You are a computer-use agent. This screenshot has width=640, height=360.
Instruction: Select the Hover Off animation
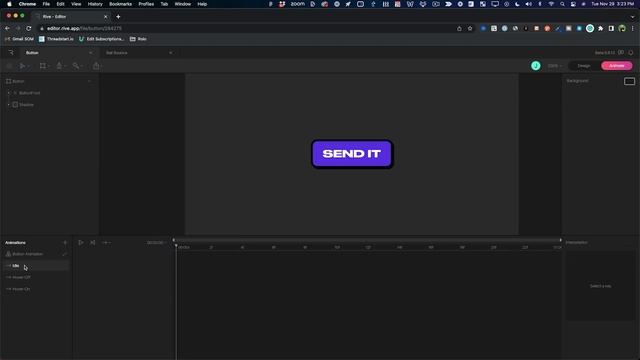pyautogui.click(x=21, y=277)
